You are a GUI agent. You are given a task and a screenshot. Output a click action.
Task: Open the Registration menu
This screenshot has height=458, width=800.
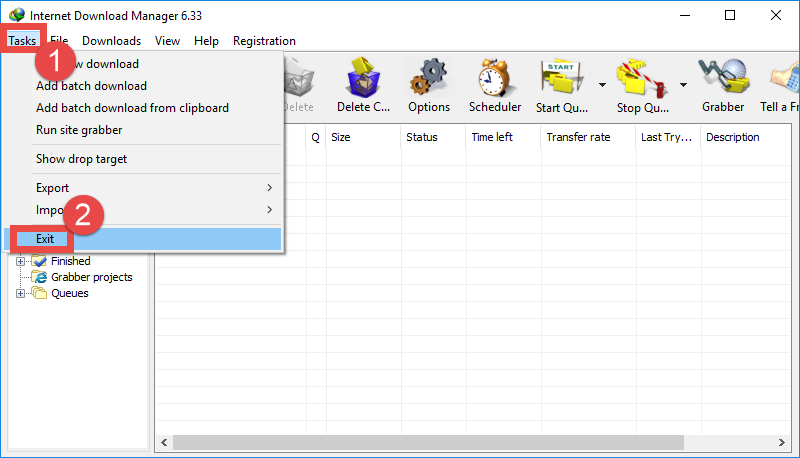coord(264,41)
